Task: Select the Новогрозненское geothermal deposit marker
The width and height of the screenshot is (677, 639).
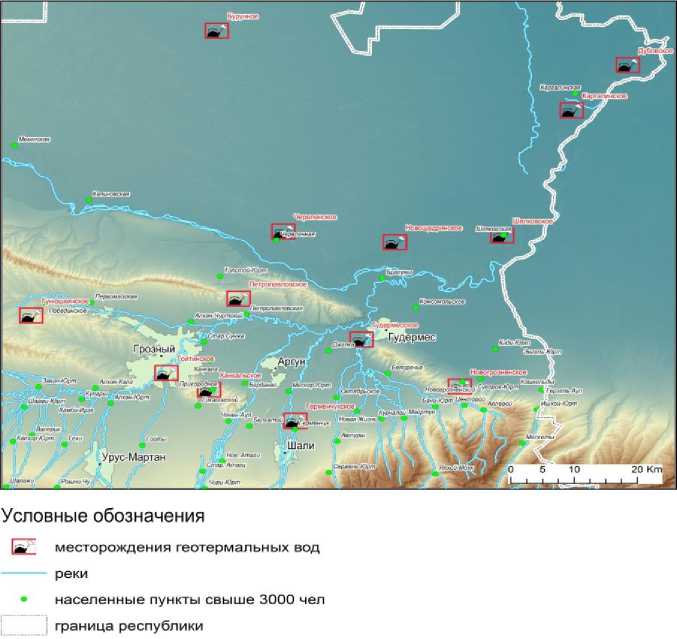Action: [x=460, y=386]
